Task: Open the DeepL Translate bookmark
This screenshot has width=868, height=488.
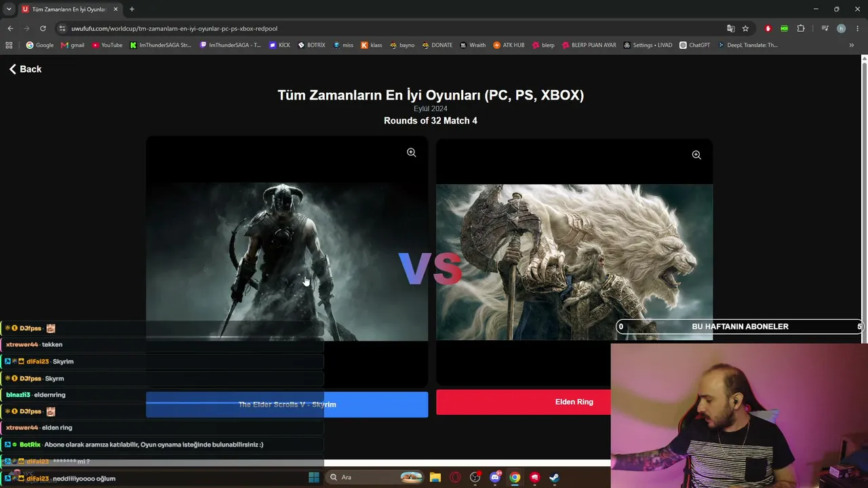Action: tap(747, 45)
